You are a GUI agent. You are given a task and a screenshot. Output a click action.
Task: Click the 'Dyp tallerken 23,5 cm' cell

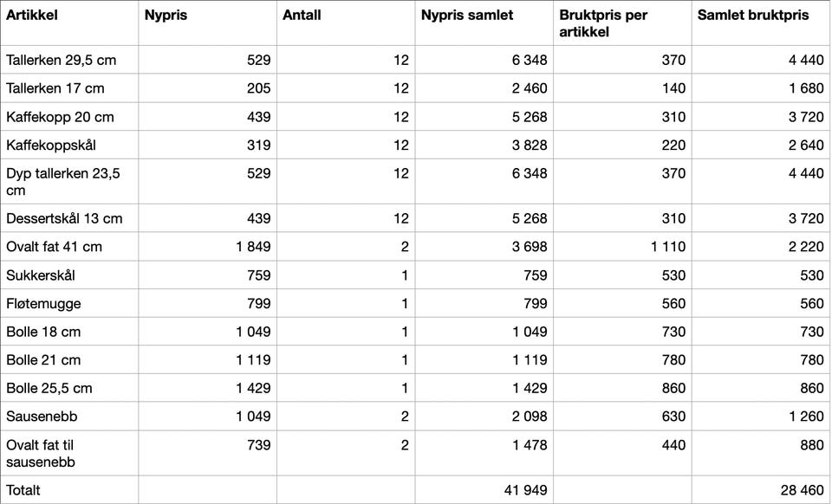click(x=62, y=181)
